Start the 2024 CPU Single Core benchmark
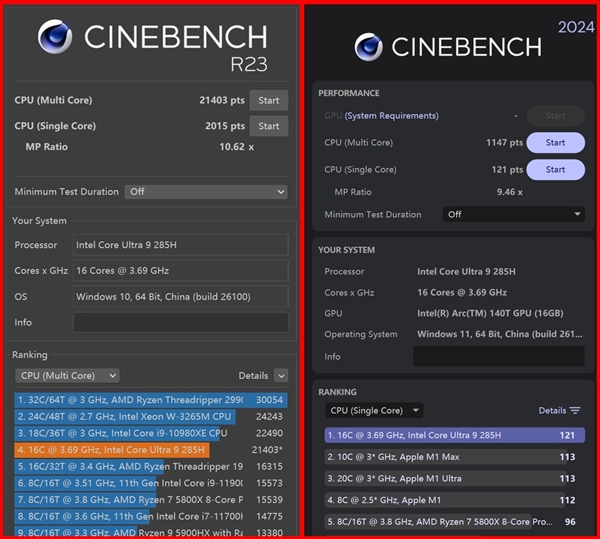This screenshot has height=539, width=600. (x=555, y=170)
